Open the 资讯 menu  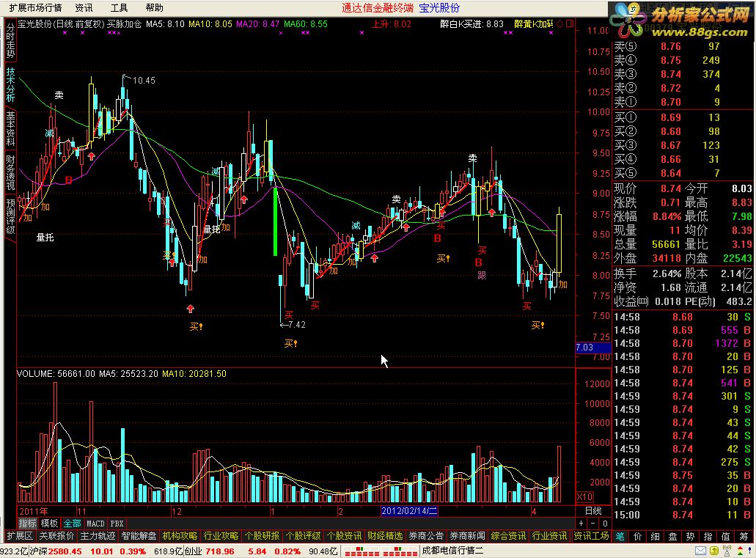(x=84, y=8)
